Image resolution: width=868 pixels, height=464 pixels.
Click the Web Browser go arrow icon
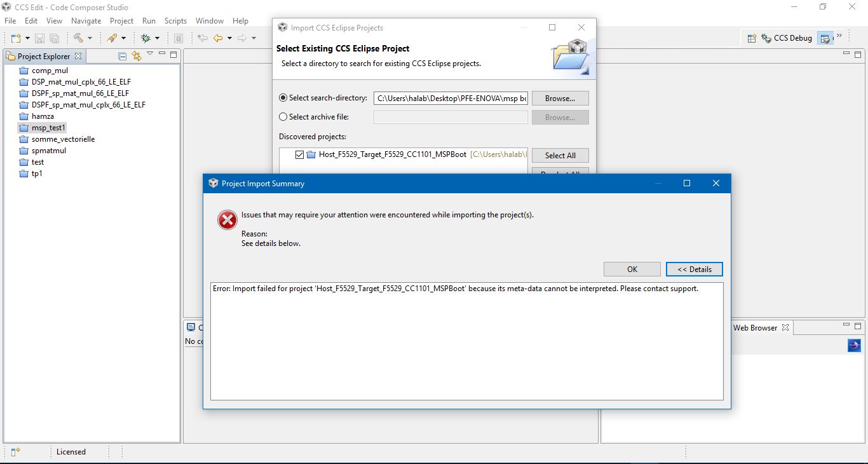854,345
